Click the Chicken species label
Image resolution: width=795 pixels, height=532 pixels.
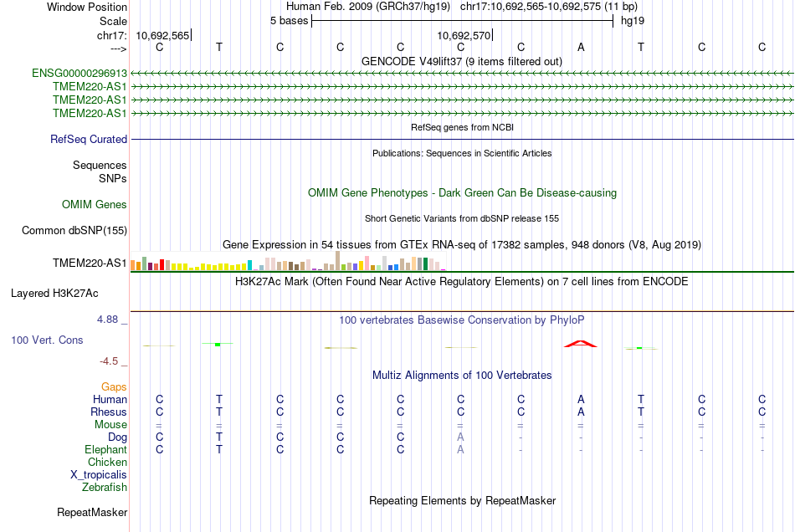pos(107,462)
